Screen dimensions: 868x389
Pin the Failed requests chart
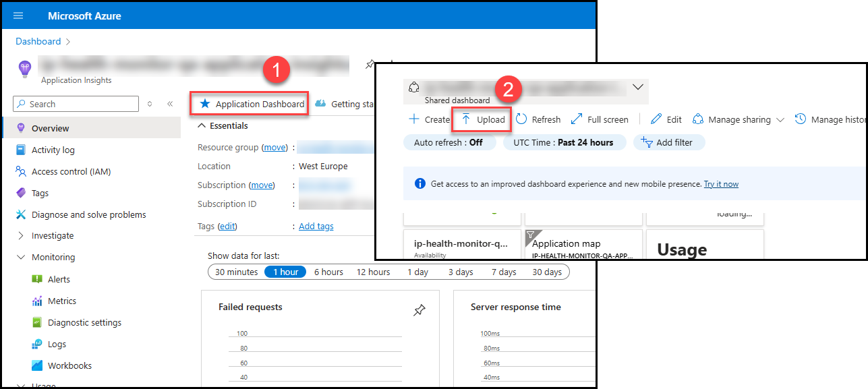point(419,310)
